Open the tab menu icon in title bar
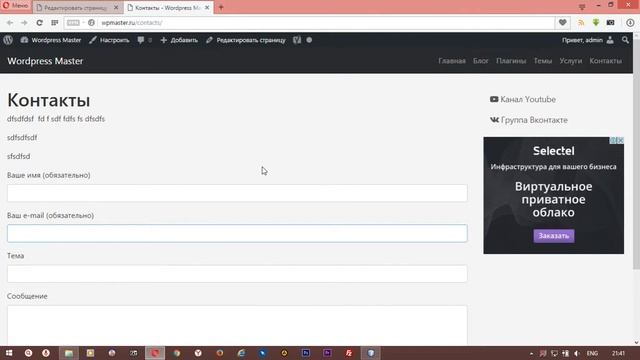640x360 pixels. coord(582,7)
